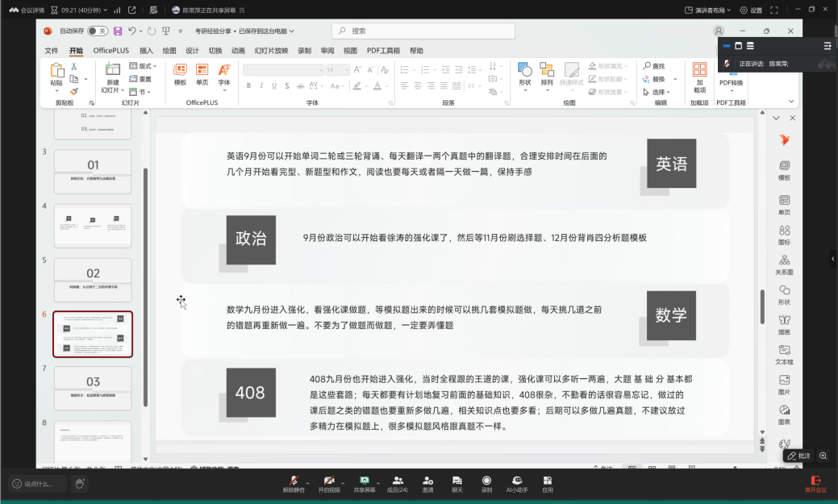This screenshot has height=504, width=838.
Task: Click the 新建幻灯片 new slide icon
Action: point(112,75)
